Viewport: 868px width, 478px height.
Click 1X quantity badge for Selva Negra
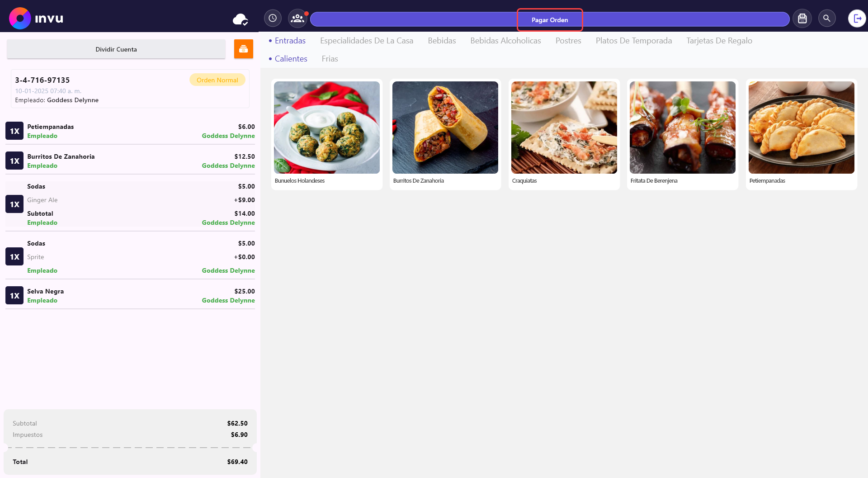[14, 296]
